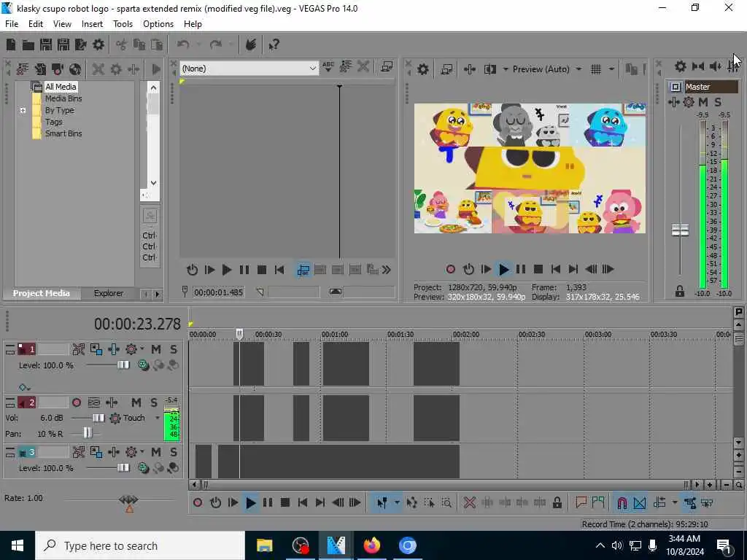
Task: Click Capture Video icon in Project Media
Action: (x=58, y=69)
